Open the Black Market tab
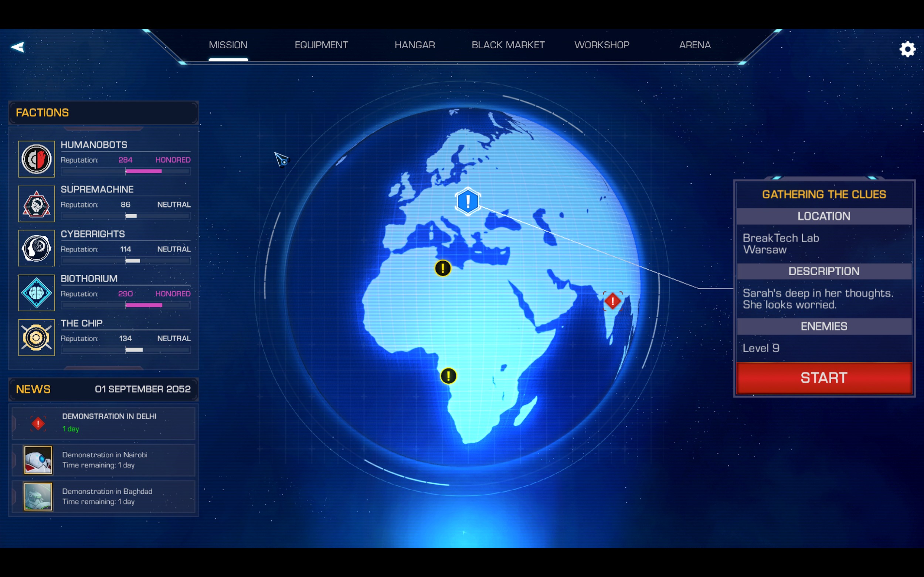The height and width of the screenshot is (577, 924). (508, 45)
